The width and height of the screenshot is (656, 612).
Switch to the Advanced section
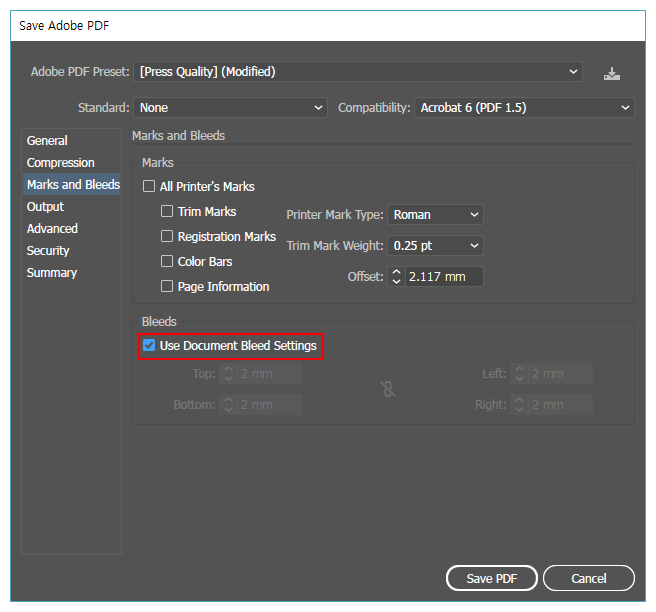pyautogui.click(x=72, y=229)
